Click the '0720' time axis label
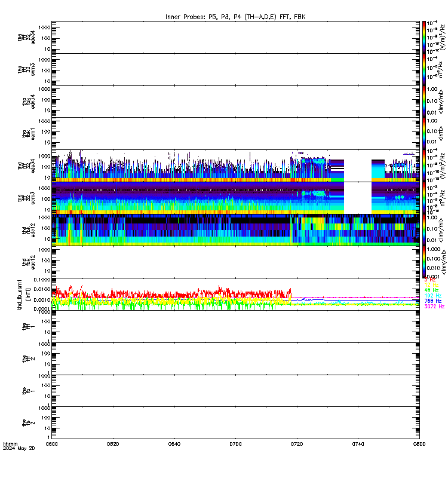 (x=297, y=444)
